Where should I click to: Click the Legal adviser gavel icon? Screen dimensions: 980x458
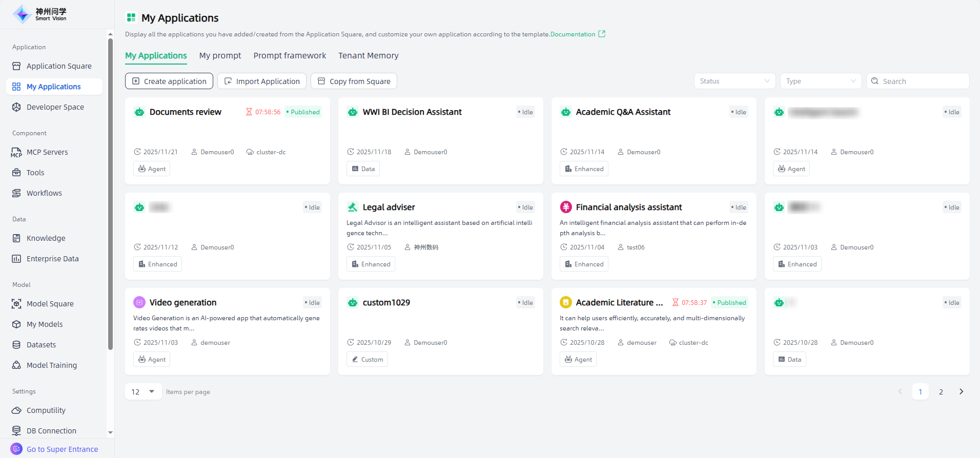[x=353, y=207]
